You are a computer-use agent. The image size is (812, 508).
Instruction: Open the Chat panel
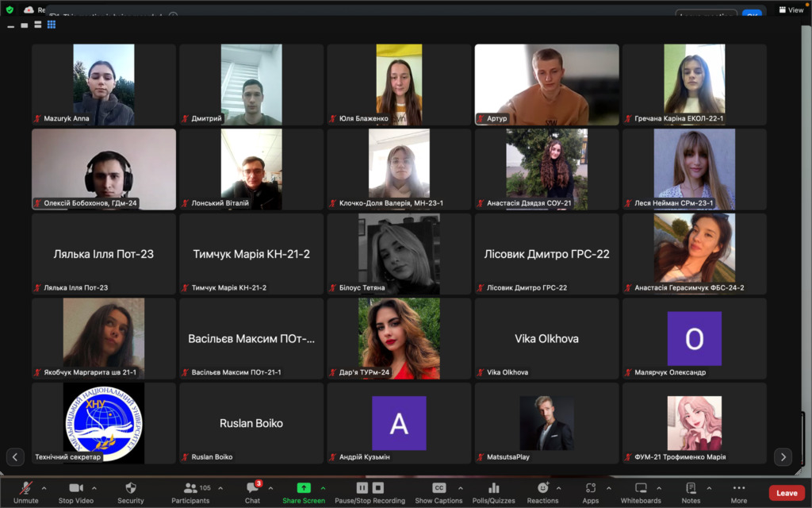(252, 487)
